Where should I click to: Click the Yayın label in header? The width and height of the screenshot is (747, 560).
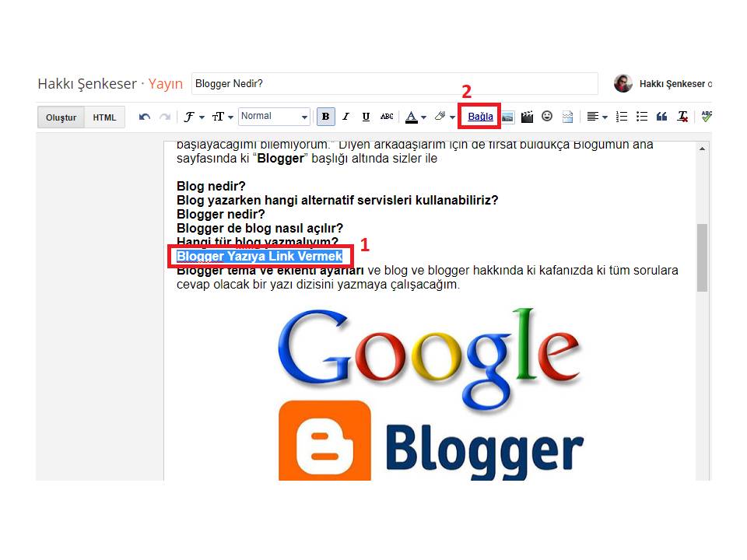165,84
